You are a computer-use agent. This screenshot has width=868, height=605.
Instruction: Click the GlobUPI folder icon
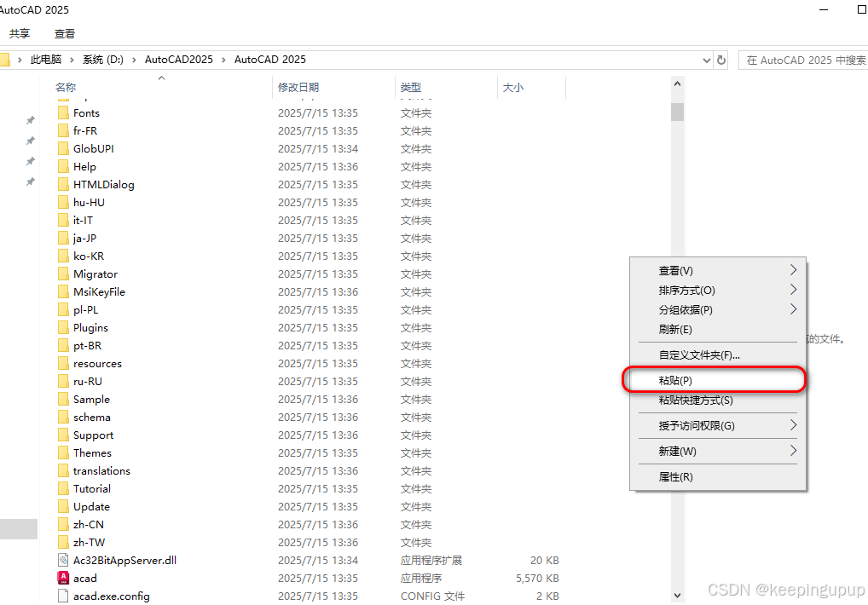pyautogui.click(x=63, y=149)
